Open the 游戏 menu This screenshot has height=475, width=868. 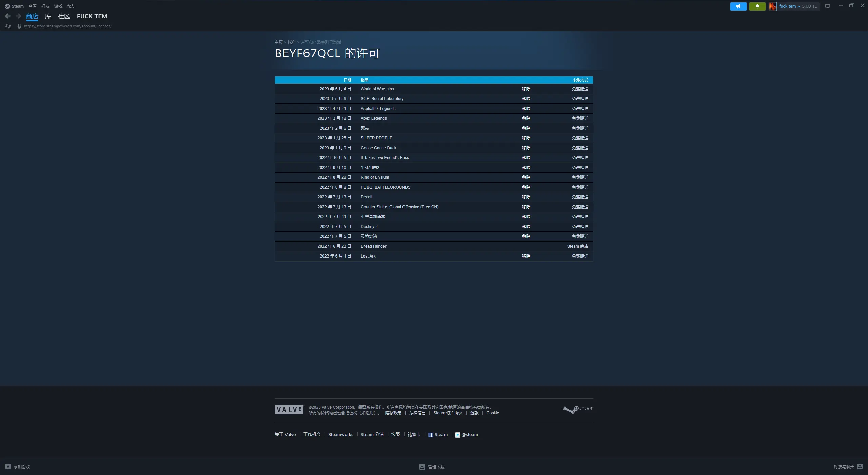click(x=58, y=6)
